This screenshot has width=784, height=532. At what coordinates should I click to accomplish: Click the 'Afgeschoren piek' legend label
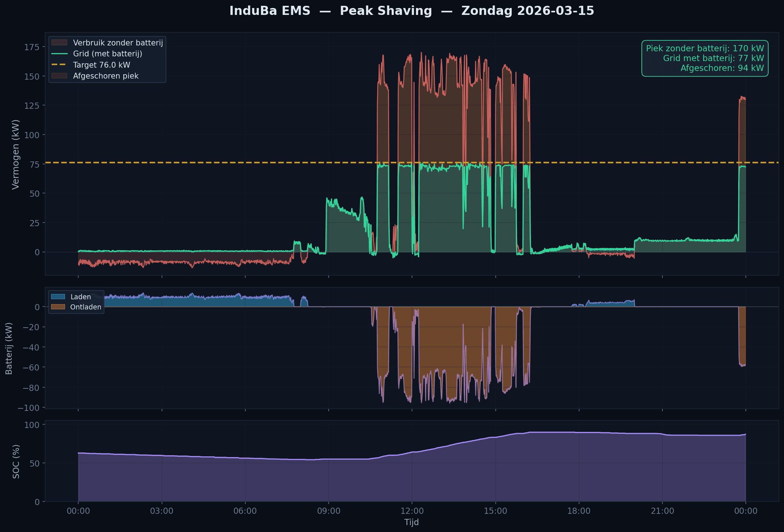coord(106,76)
